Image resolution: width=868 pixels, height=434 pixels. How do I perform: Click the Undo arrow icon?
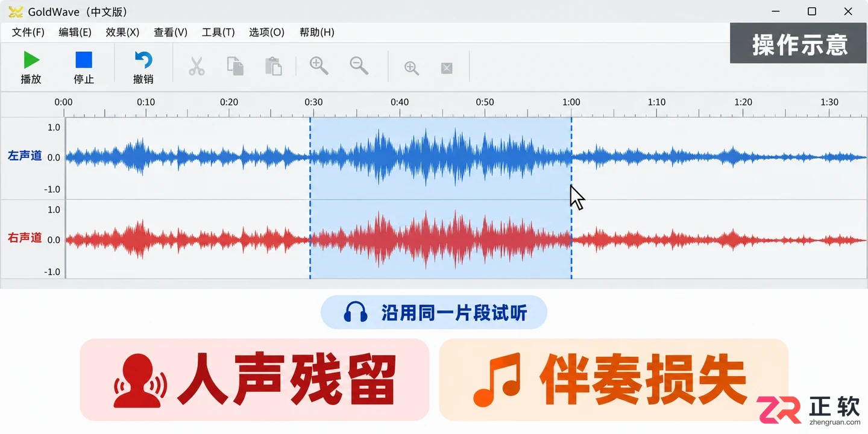click(143, 60)
